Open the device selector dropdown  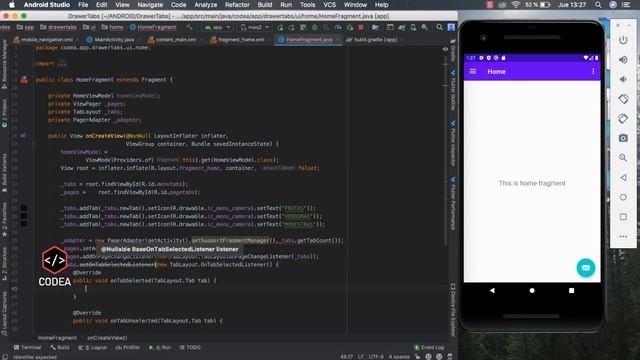point(255,27)
